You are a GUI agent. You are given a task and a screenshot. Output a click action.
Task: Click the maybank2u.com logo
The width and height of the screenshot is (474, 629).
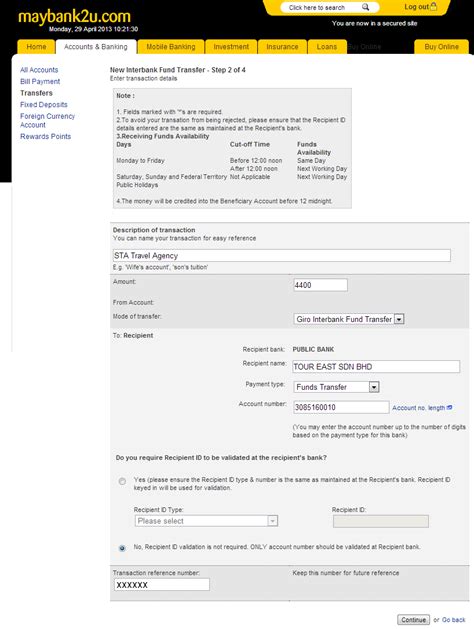point(74,16)
